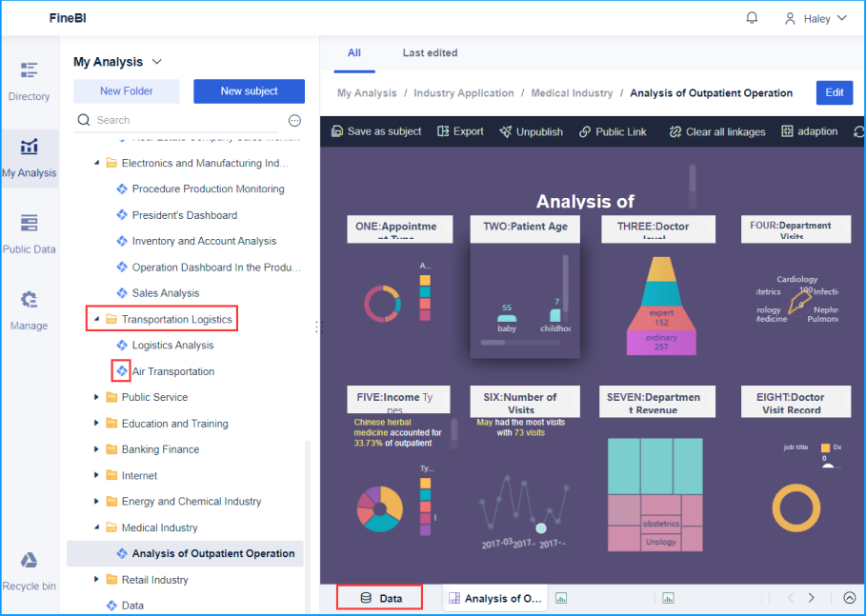Screen dimensions: 866x616
Task: Open the notification bell
Action: 752,17
